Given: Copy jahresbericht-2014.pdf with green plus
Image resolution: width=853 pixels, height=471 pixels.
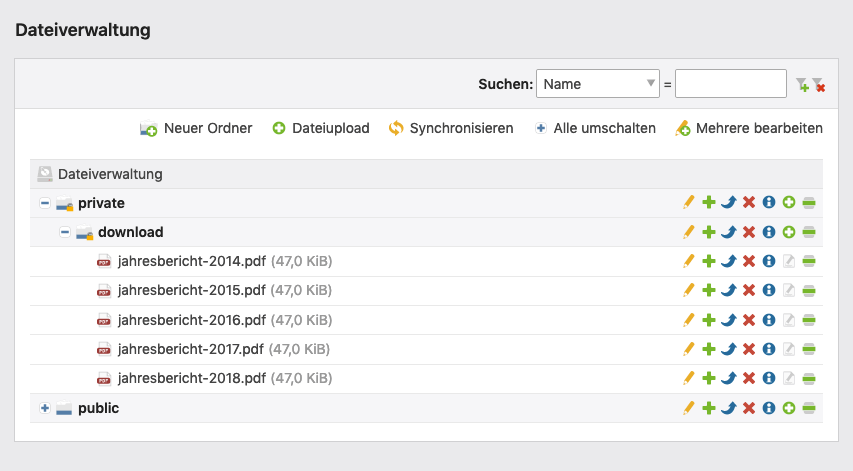Looking at the screenshot, I should click(x=709, y=262).
